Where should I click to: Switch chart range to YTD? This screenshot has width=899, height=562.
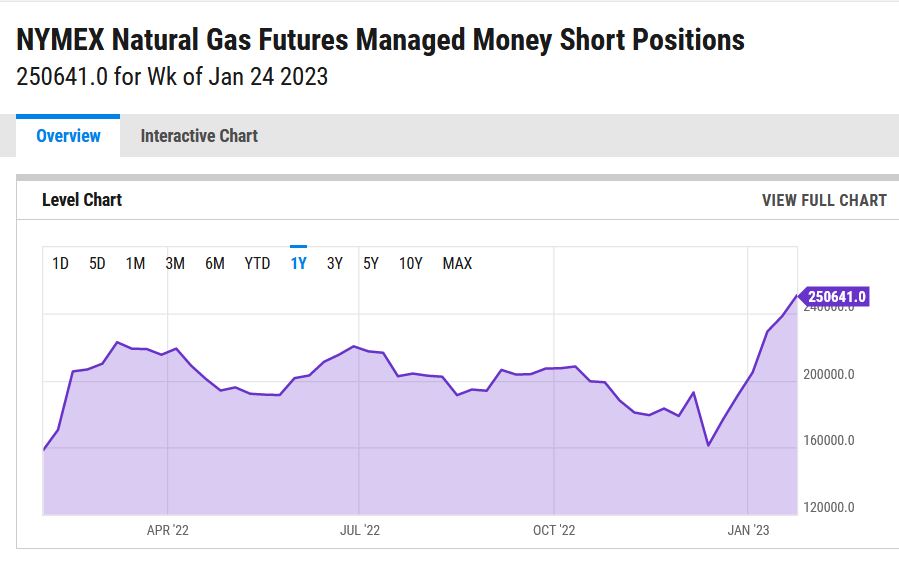pyautogui.click(x=257, y=264)
